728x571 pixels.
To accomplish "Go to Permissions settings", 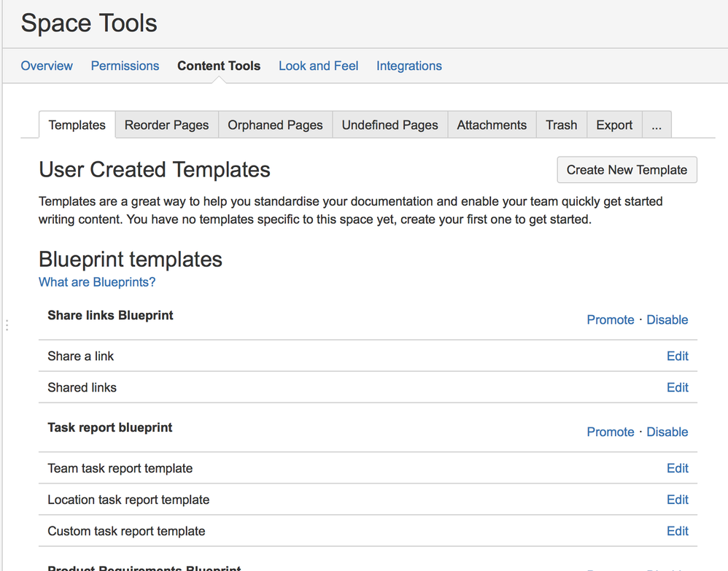I will point(125,66).
